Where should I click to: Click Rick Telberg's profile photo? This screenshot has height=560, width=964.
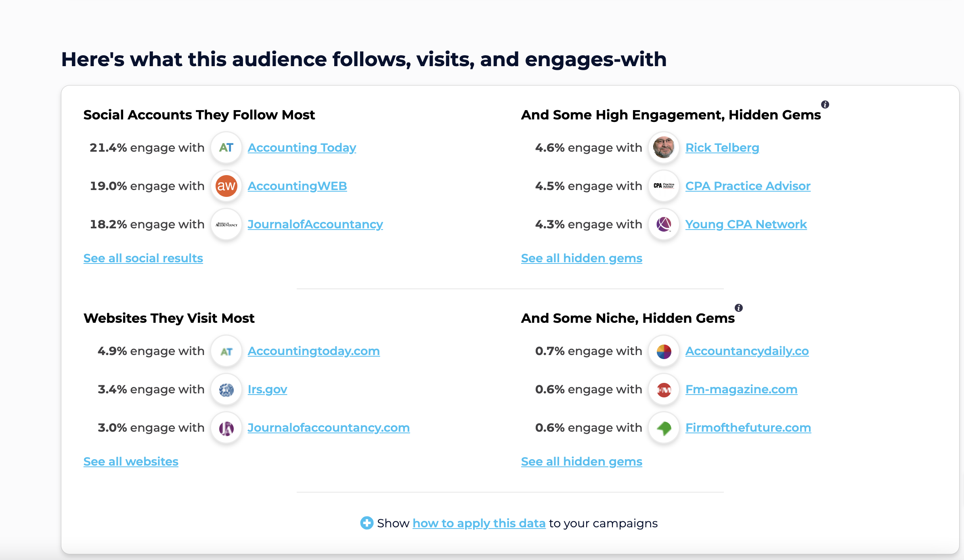pyautogui.click(x=664, y=148)
